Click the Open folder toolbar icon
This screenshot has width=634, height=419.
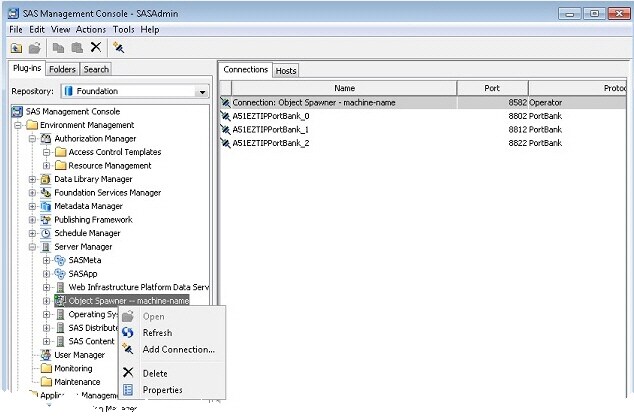(35, 48)
